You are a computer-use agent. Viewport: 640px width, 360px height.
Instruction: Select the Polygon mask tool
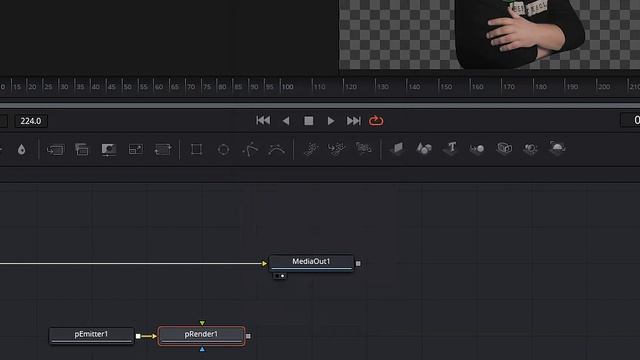250,149
